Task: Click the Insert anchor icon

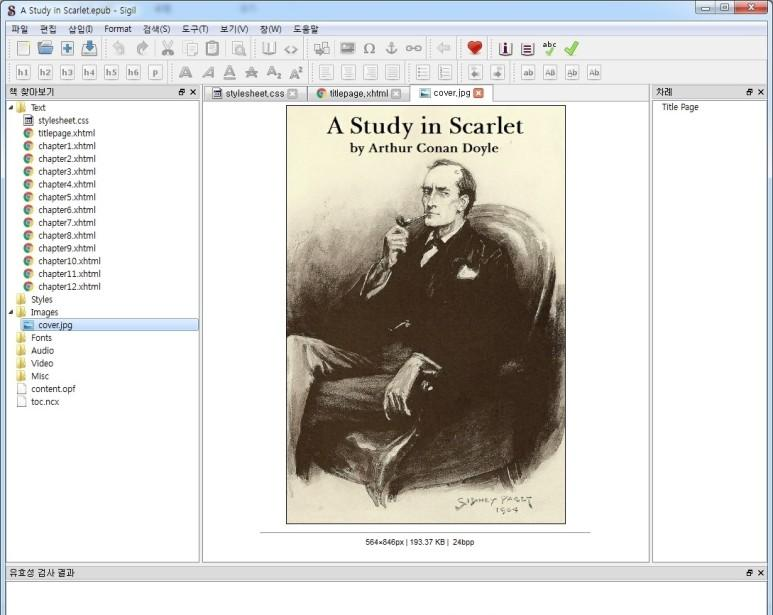Action: coord(391,48)
